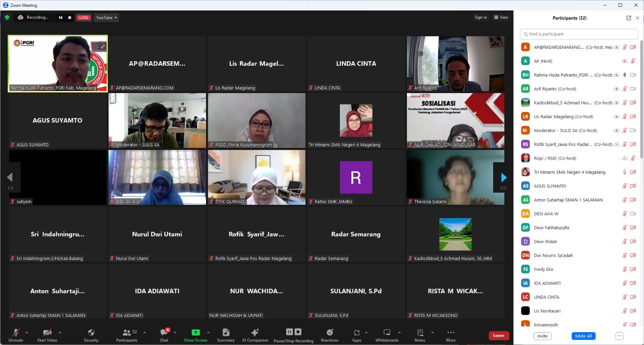This screenshot has width=644, height=345.
Task: Expand options arrow beside Whiteboards
Action: click(399, 333)
